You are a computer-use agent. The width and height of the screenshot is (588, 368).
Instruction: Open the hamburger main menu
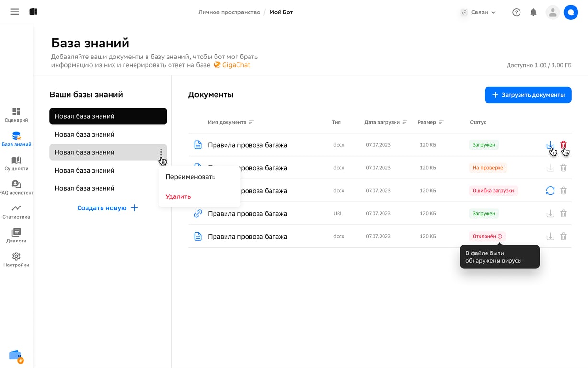pyautogui.click(x=15, y=12)
